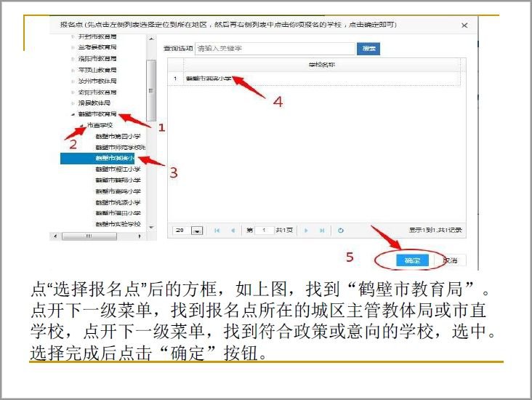The height and width of the screenshot is (400, 532).
Task: Go to first page in pagination bar
Action: pos(217,231)
